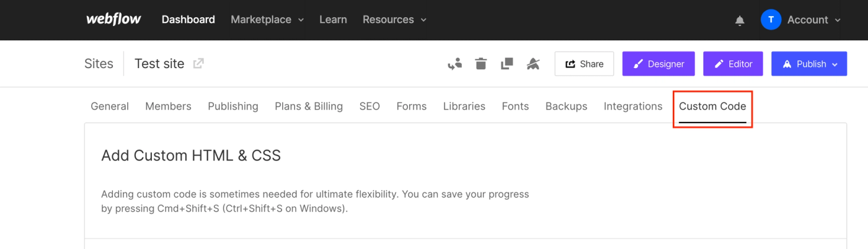Image resolution: width=868 pixels, height=249 pixels.
Task: Switch to the SEO tab
Action: tap(370, 107)
